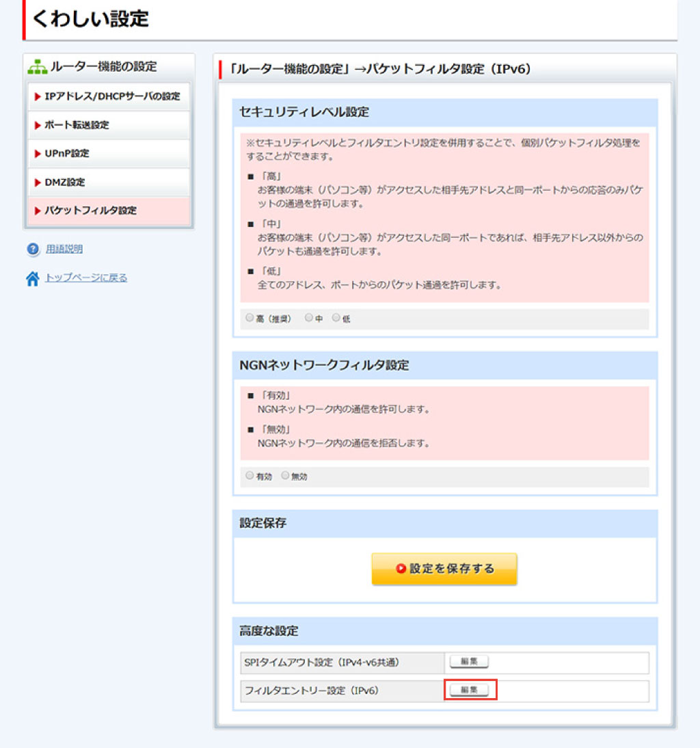Click red arrow beside DMZ設定
The height and width of the screenshot is (748, 700).
(x=37, y=183)
